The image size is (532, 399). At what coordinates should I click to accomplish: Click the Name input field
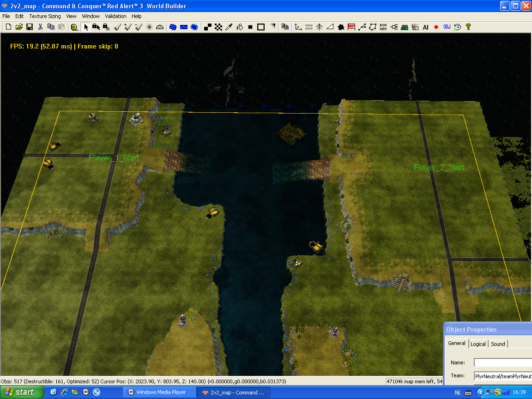pos(503,363)
